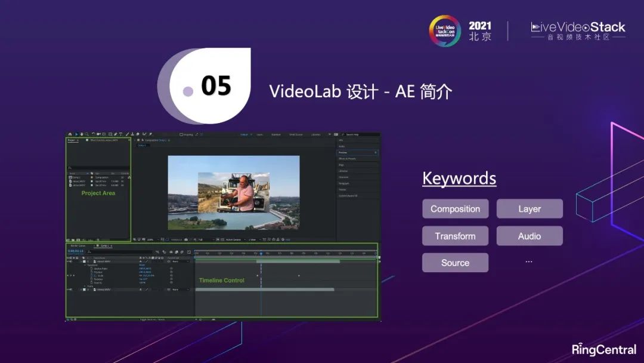Screen dimensions: 644x363
Task: Click the Layer keyword button
Action: pos(530,209)
